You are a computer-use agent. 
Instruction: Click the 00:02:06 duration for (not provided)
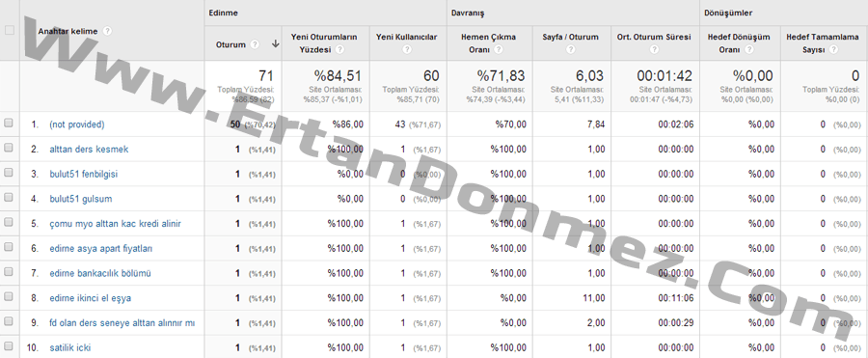676,124
